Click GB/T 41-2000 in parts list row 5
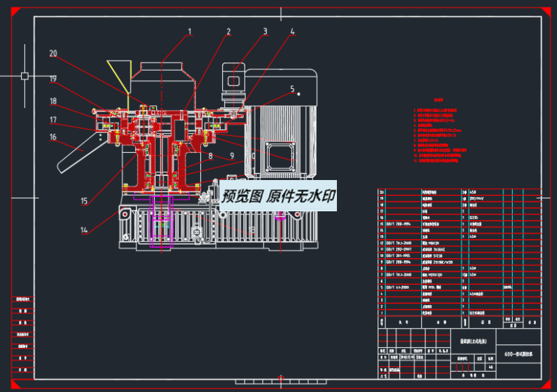This screenshot has width=557, height=392. click(397, 287)
